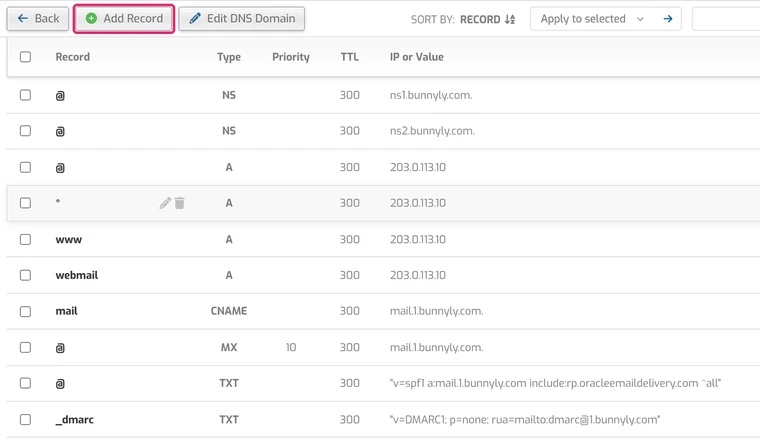Click the Type column header
Viewport: 760px width, 442px height.
(x=229, y=57)
